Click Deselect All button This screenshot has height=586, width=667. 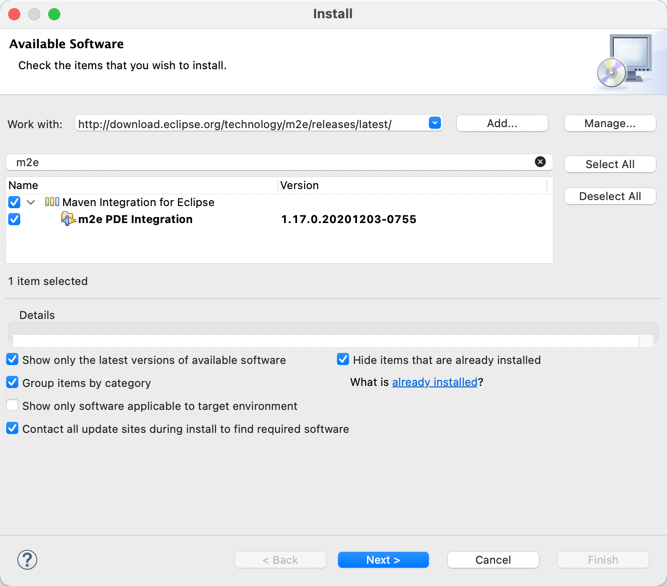(x=610, y=196)
